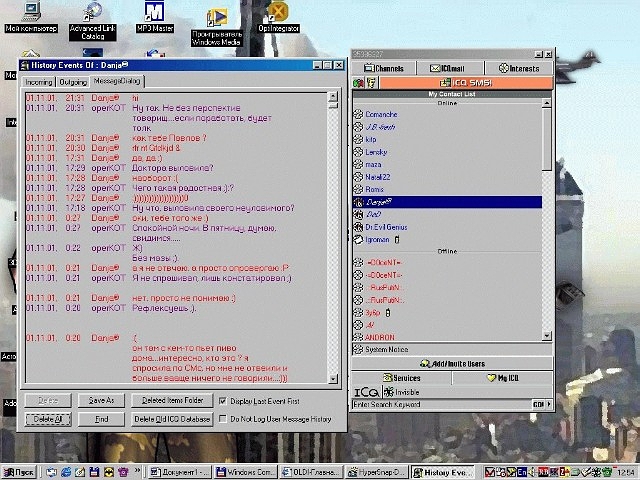Click the Add/Invite Users button
This screenshot has height=480, width=640.
[x=452, y=363]
